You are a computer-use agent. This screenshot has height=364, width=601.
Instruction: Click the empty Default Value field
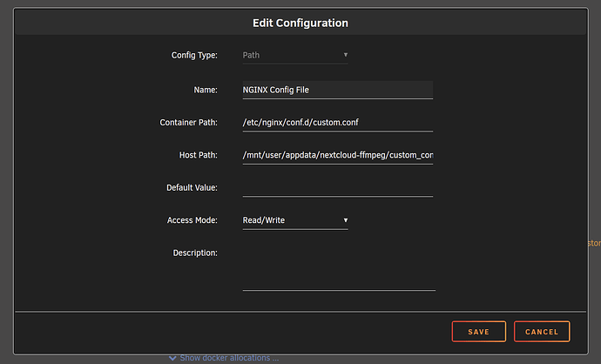(x=337, y=187)
